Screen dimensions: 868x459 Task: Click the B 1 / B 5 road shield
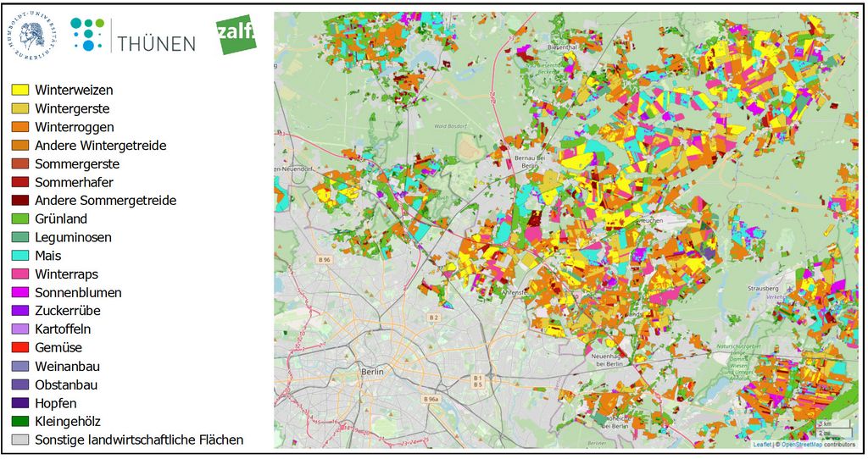pyautogui.click(x=476, y=381)
